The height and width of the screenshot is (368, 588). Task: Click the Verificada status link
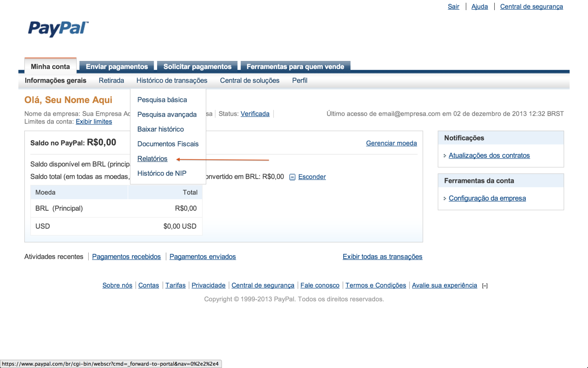(255, 114)
